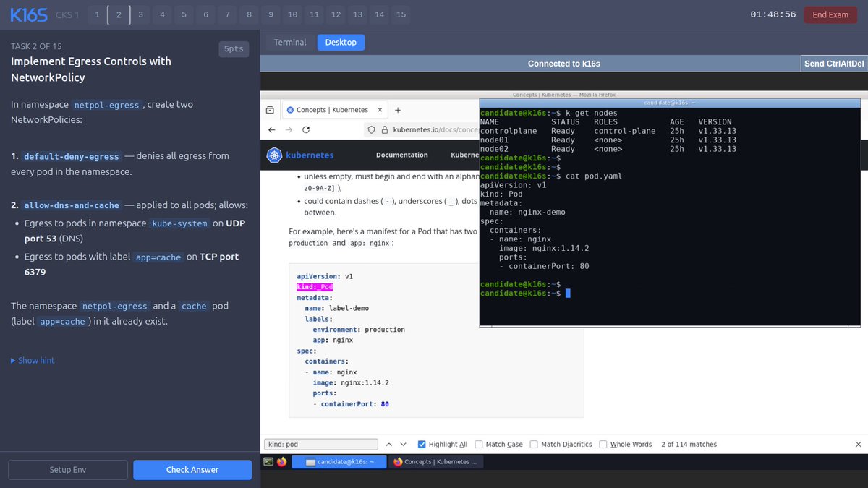Screen dimensions: 868x488
Task: Open Firefox tab list view icon
Action: (x=270, y=110)
